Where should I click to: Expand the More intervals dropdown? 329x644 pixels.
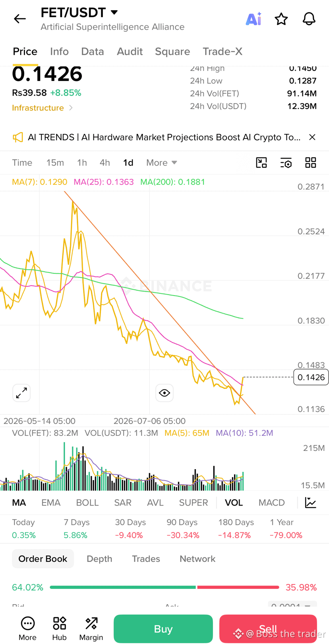pyautogui.click(x=161, y=163)
